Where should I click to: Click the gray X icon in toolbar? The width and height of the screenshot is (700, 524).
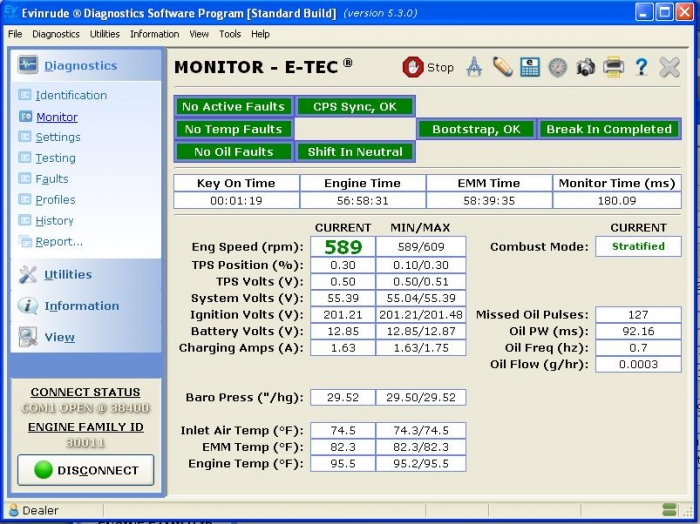pyautogui.click(x=669, y=67)
